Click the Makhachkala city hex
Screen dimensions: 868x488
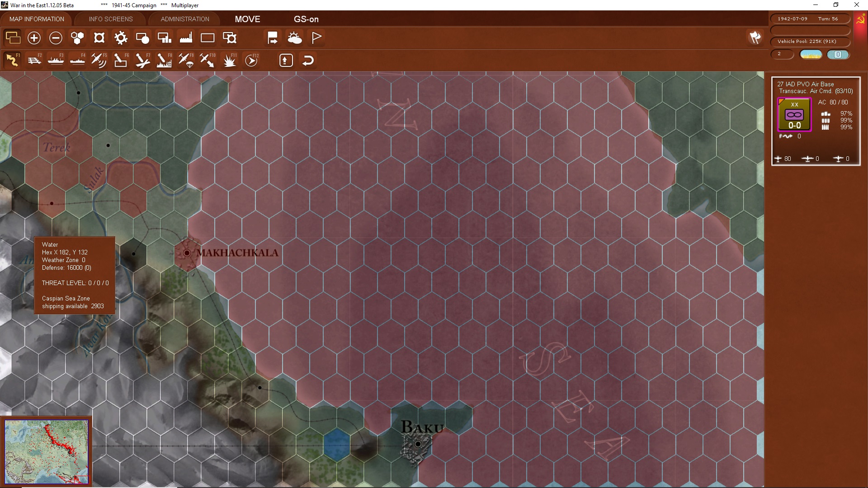(x=187, y=253)
